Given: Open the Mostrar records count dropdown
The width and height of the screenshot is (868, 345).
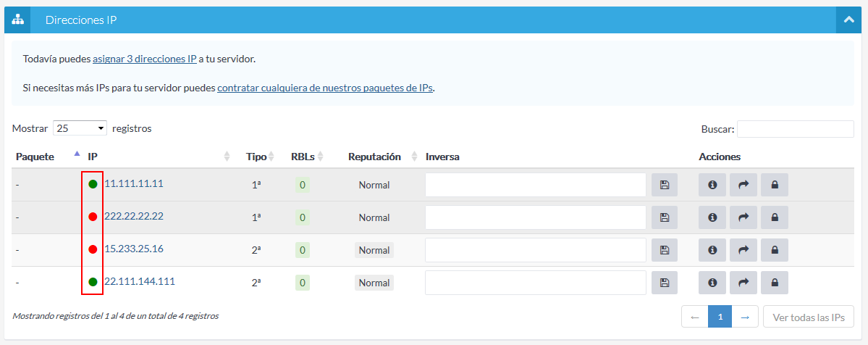Looking at the screenshot, I should point(80,128).
